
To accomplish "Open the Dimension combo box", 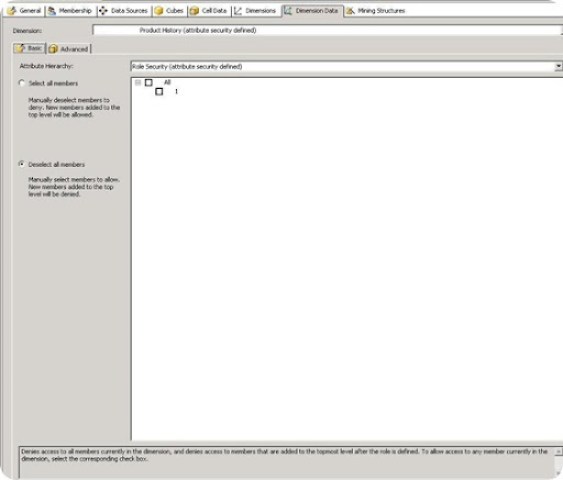I will (x=327, y=30).
